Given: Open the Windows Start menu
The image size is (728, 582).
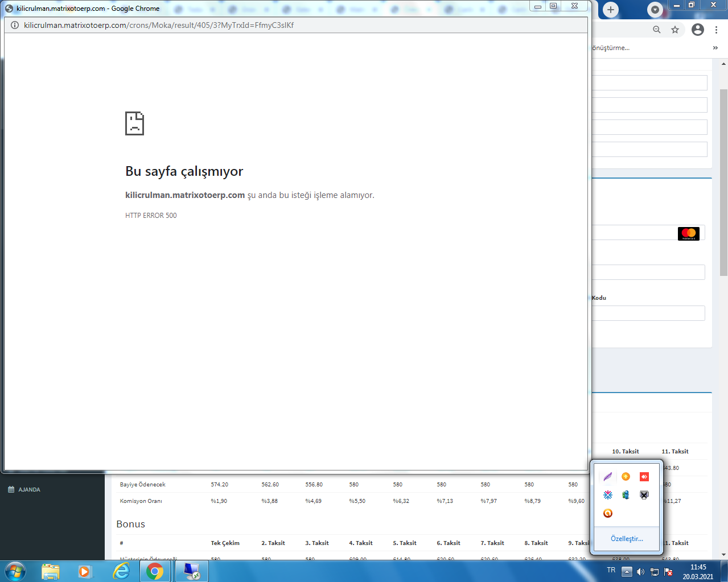Looking at the screenshot, I should tap(15, 571).
